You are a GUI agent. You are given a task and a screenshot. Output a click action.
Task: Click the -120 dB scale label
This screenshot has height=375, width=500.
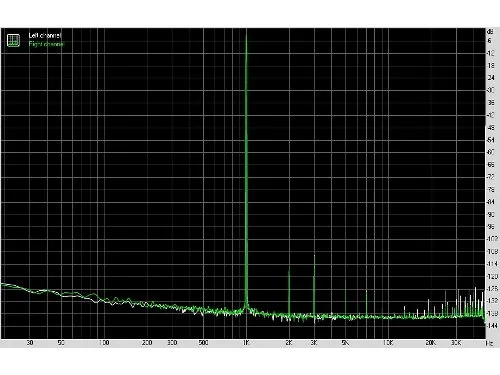tap(492, 276)
